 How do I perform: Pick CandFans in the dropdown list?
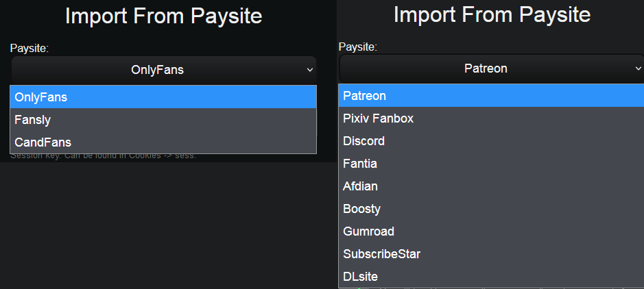tap(163, 142)
